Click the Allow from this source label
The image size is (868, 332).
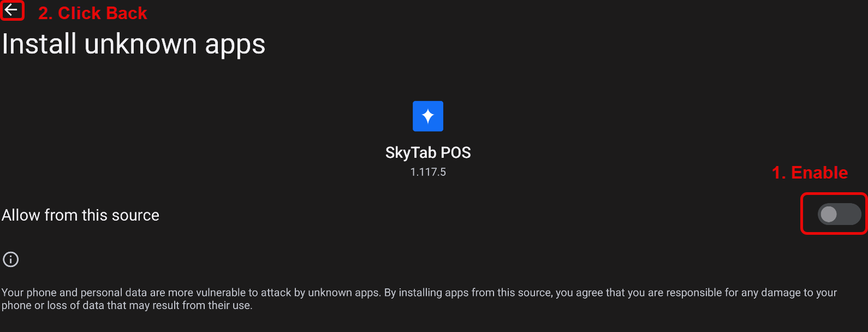[x=81, y=215]
